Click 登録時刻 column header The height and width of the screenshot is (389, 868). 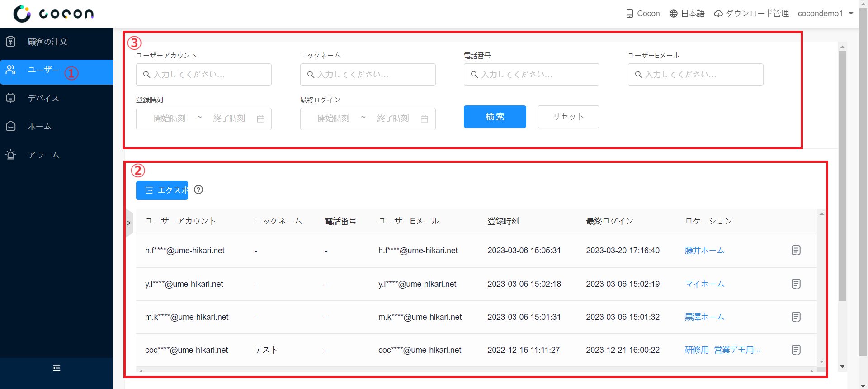[x=503, y=221]
